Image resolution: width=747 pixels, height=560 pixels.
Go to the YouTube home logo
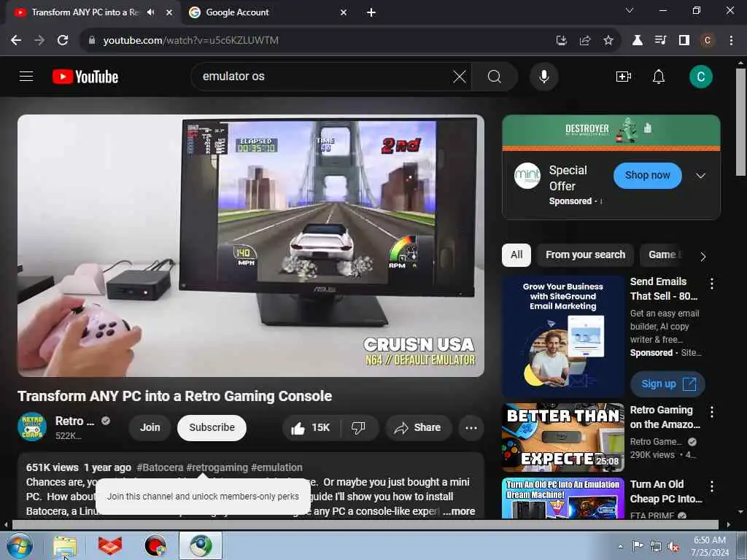(85, 77)
